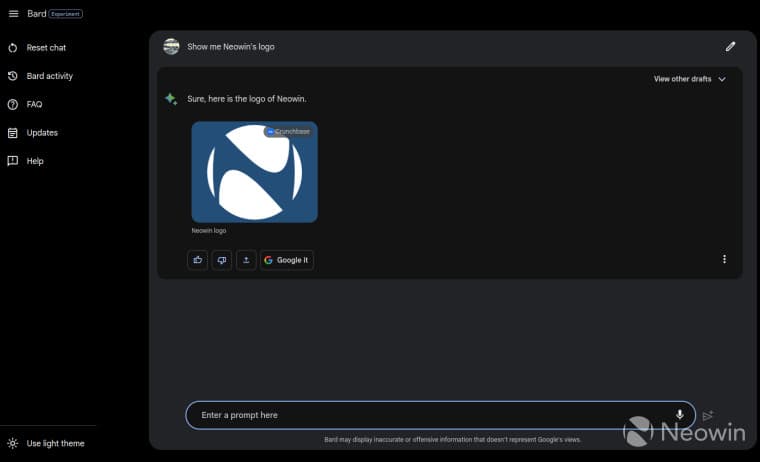Click the send prompt arrow icon
This screenshot has width=760, height=462.
point(708,415)
